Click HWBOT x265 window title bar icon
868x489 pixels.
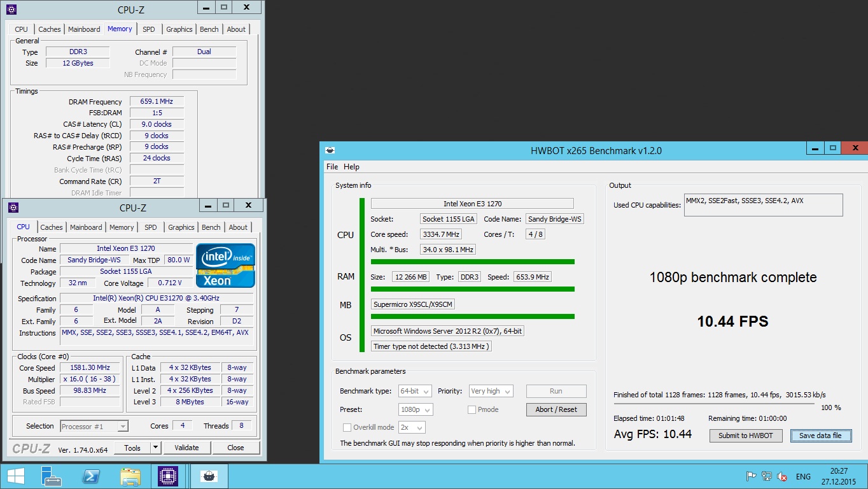coord(330,150)
